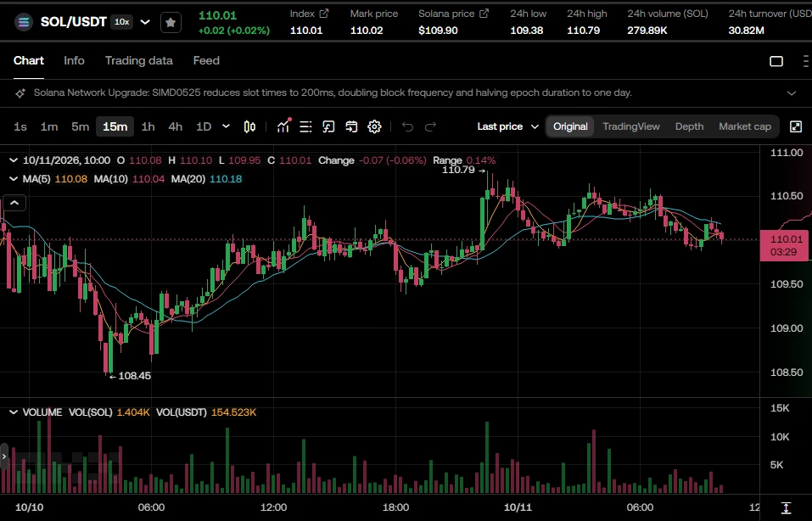The width and height of the screenshot is (812, 521).
Task: Open the Last price dropdown
Action: tap(507, 127)
